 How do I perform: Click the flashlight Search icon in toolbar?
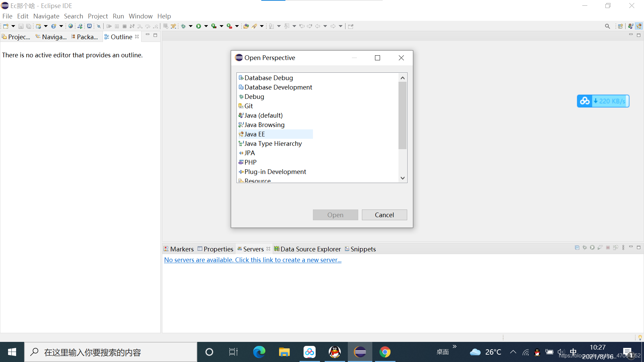[255, 26]
